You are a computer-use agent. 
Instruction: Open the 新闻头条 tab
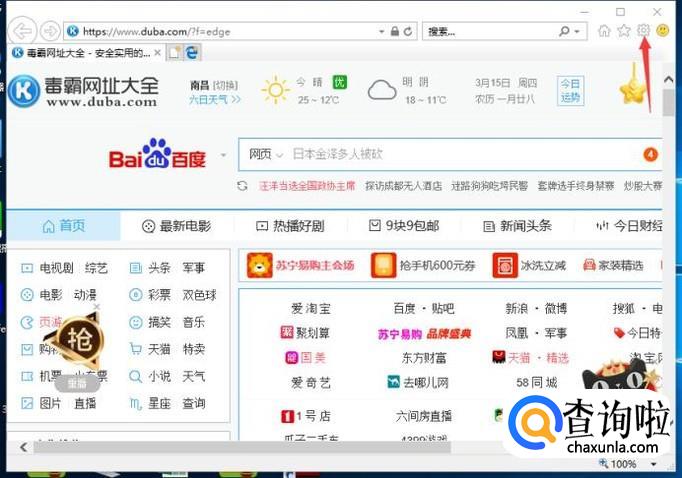[x=518, y=226]
